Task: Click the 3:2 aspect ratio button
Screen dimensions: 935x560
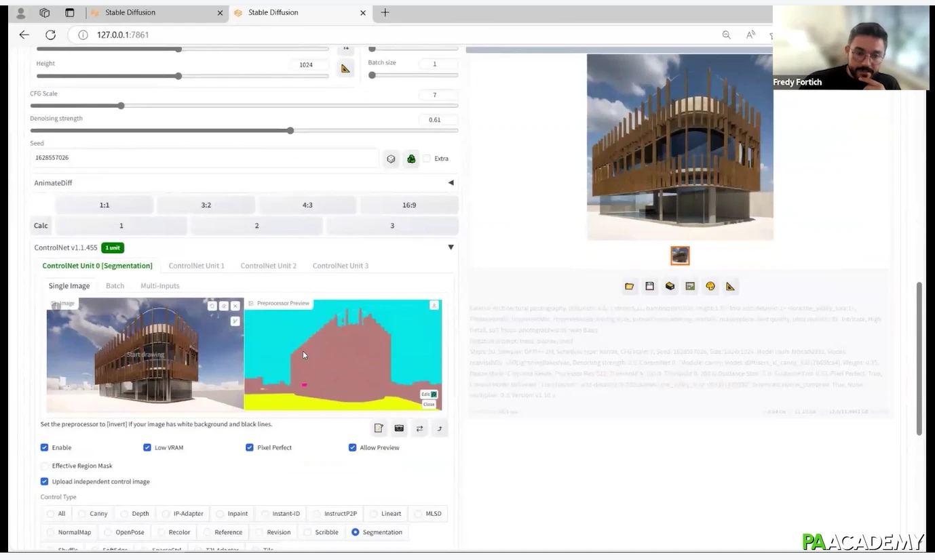Action: (x=206, y=205)
